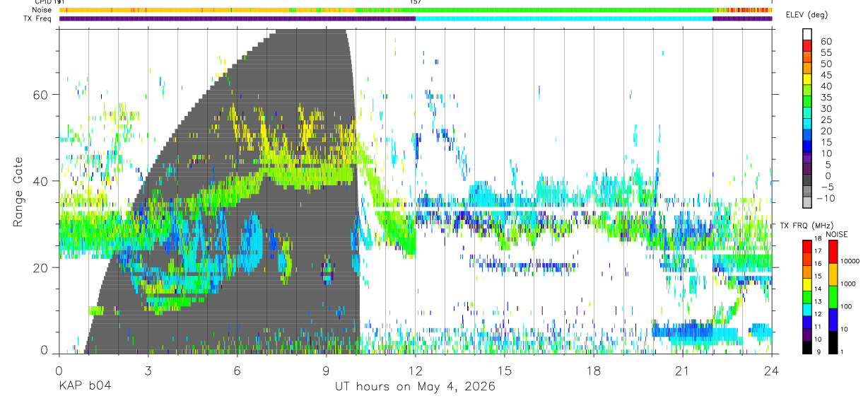The height and width of the screenshot is (401, 868).
Task: Click the '3' tick label on the UT hours axis
Action: coord(148,371)
